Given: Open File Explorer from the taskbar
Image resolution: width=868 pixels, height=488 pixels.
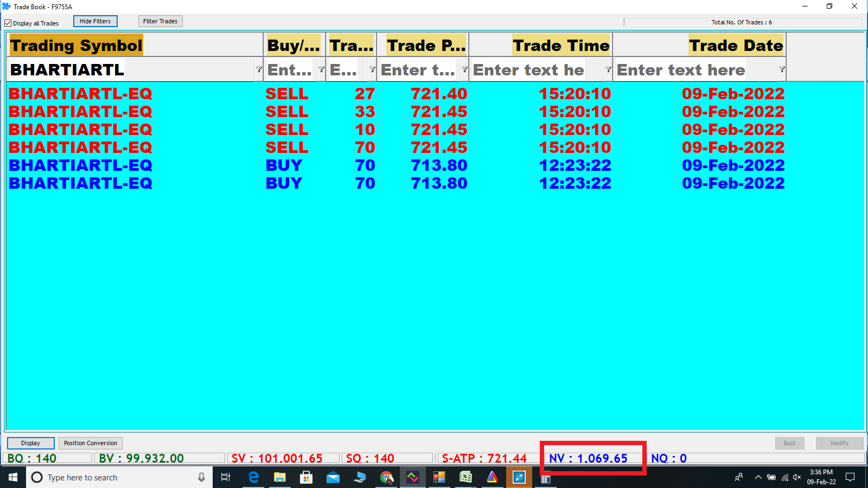Looking at the screenshot, I should point(279,477).
